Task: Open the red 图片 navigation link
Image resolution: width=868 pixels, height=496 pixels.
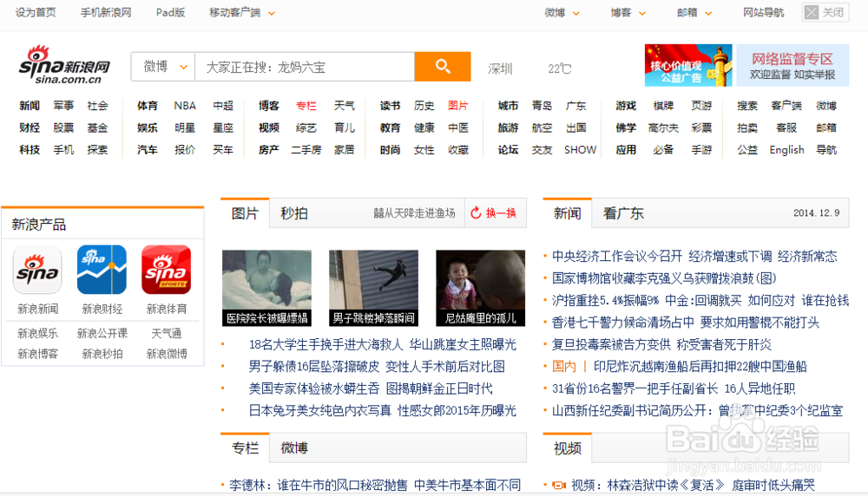Action: pyautogui.click(x=457, y=106)
